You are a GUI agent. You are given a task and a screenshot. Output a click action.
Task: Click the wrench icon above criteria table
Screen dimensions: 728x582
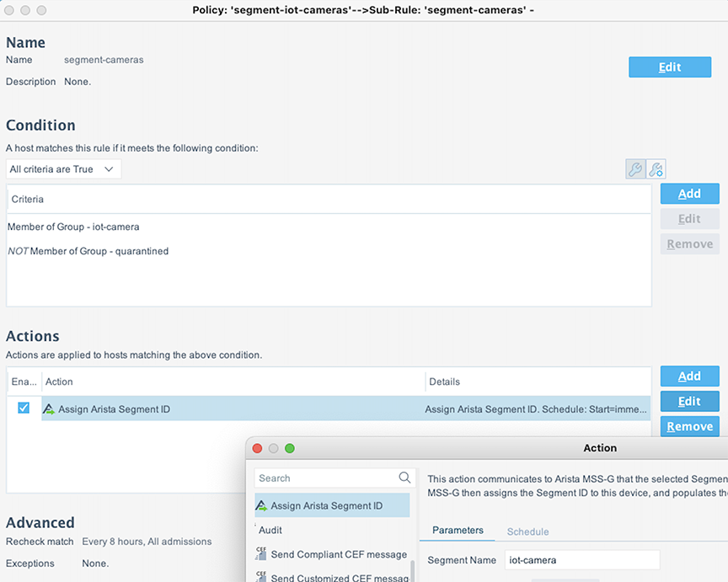[635, 169]
